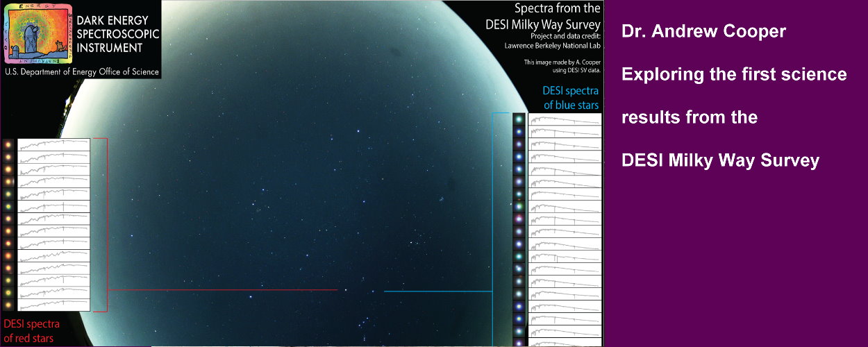Click the bottom red star thumbnail
Image resolution: width=868 pixels, height=347 pixels.
click(x=8, y=305)
